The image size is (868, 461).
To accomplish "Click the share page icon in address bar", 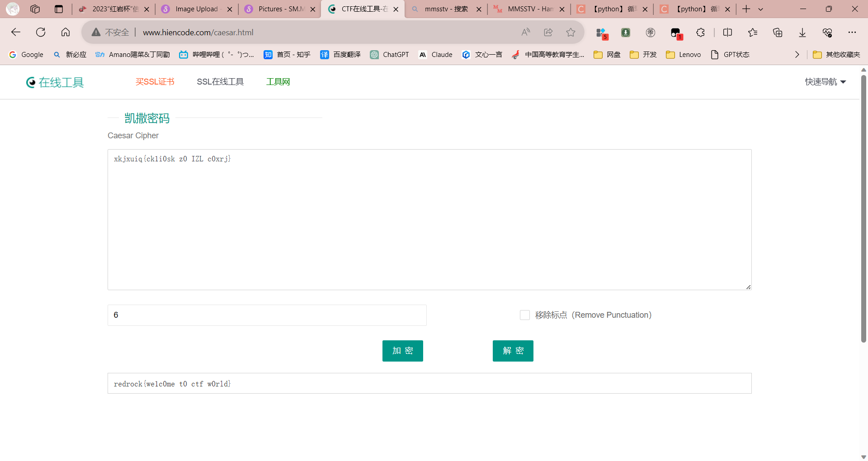I will 548,32.
